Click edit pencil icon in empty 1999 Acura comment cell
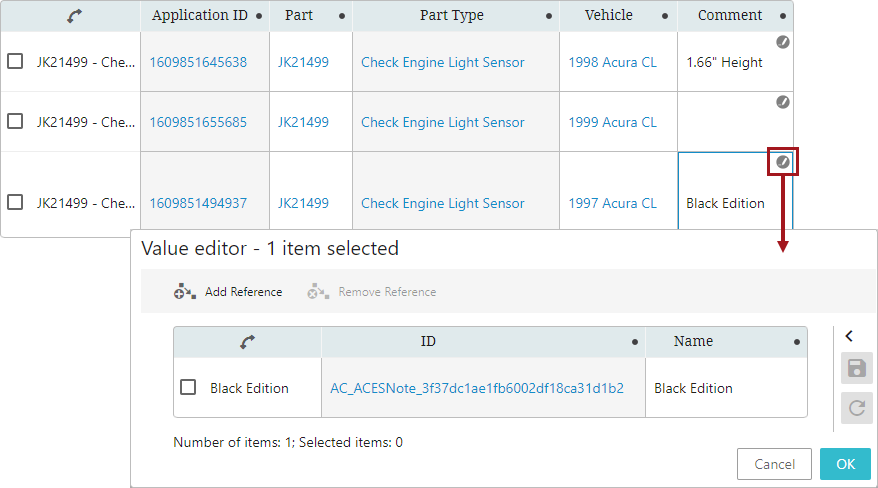The image size is (878, 488). [783, 102]
